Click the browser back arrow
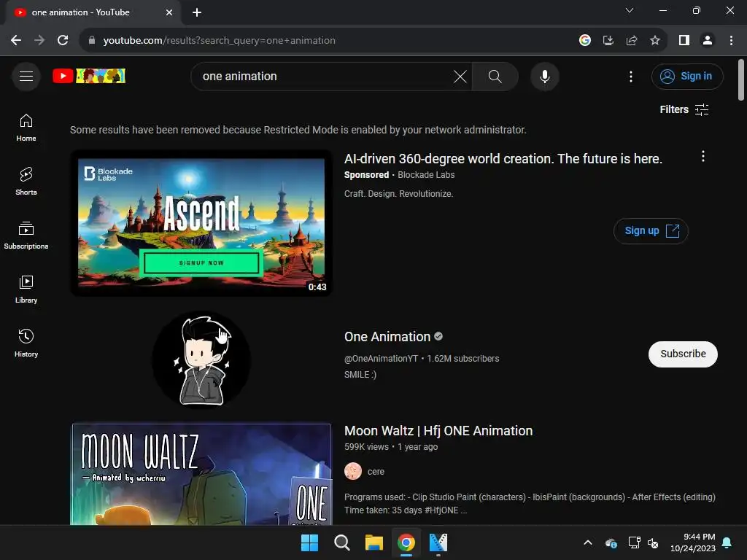Image resolution: width=747 pixels, height=560 pixels. [16, 41]
